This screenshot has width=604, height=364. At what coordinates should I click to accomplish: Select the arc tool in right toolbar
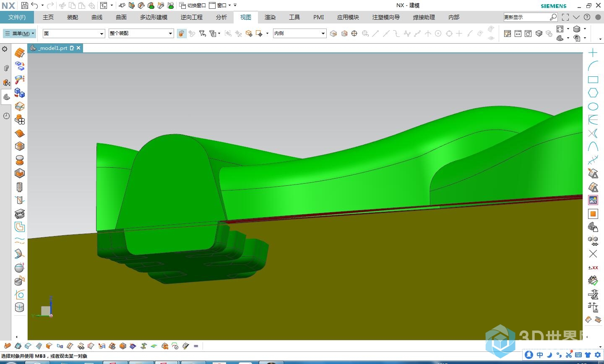pos(593,66)
